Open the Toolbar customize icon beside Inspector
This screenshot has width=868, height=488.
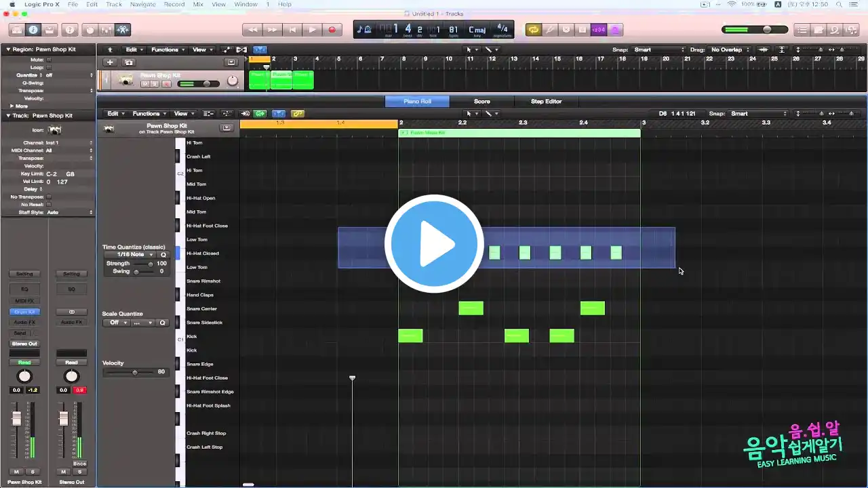[49, 30]
